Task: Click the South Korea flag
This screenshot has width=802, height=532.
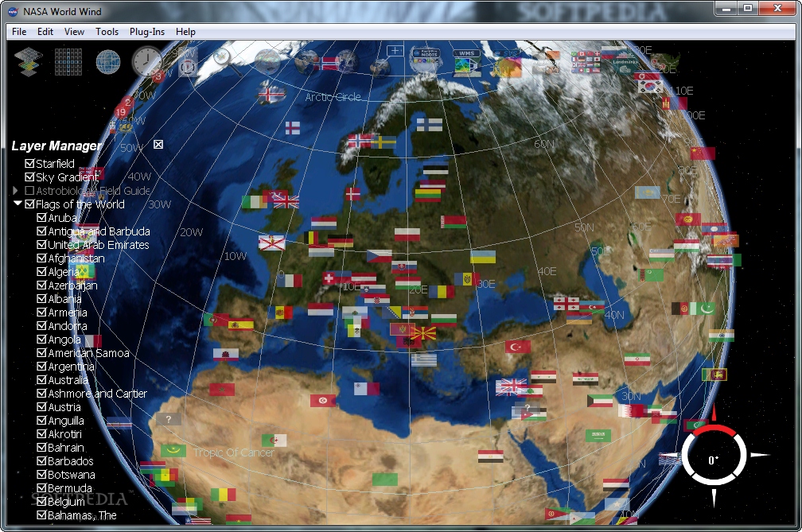Action: click(650, 87)
